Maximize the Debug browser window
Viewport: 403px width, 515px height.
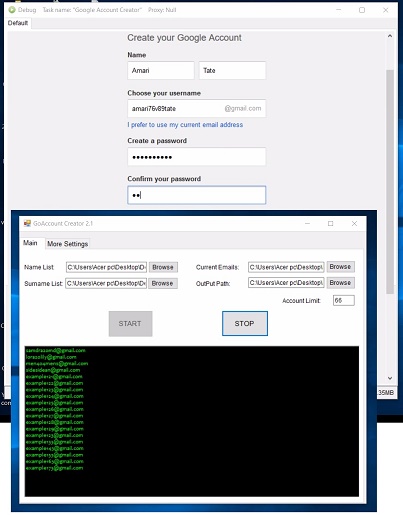click(x=362, y=10)
